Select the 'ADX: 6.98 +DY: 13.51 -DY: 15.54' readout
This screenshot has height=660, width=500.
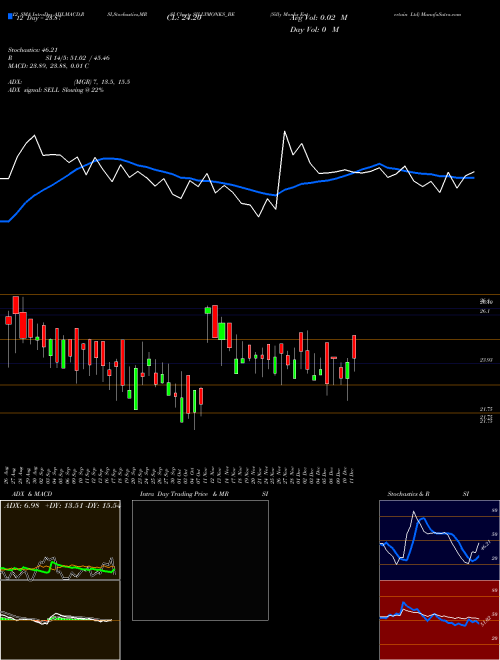62,506
